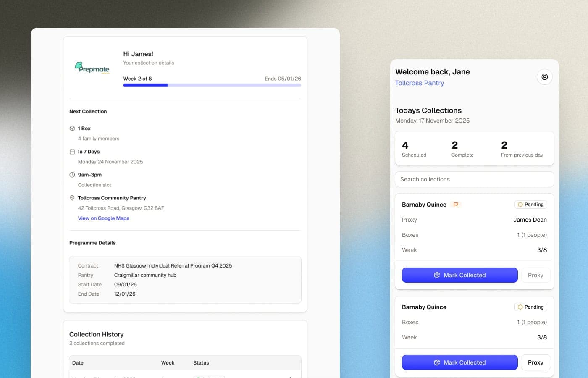Focus the Search collections field
588x378 pixels.
tap(475, 179)
